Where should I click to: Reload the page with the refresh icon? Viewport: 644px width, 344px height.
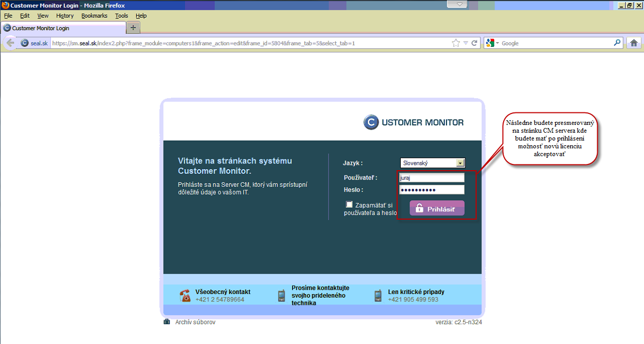(x=475, y=43)
